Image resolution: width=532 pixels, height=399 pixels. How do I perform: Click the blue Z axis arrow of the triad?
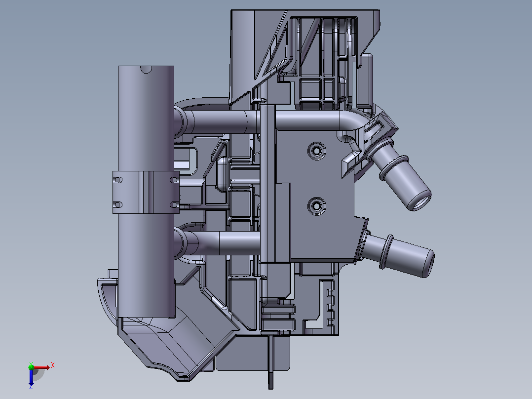(x=31, y=378)
